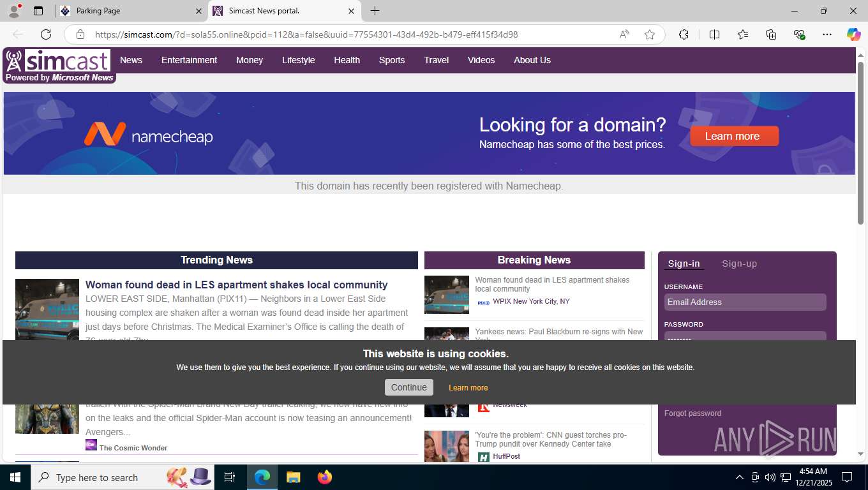The width and height of the screenshot is (868, 490).
Task: Launch Firefox from taskbar
Action: 324,477
